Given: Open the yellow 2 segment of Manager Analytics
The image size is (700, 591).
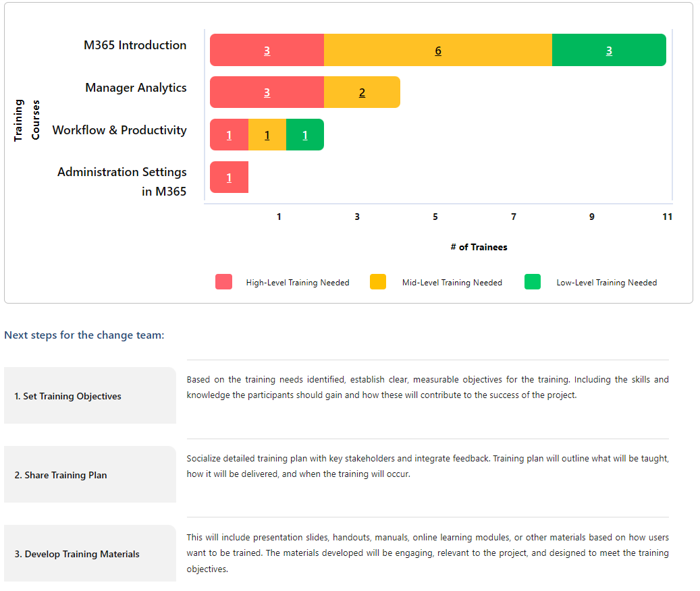Looking at the screenshot, I should click(362, 92).
